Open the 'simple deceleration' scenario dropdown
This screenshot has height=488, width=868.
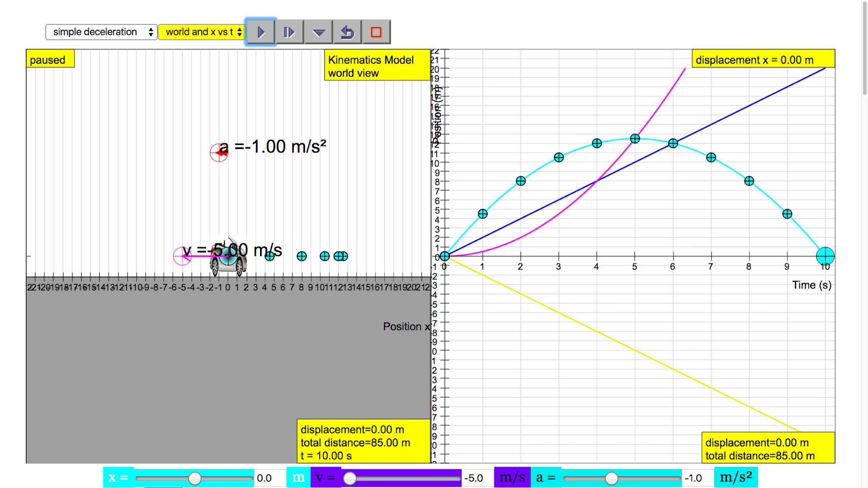101,32
